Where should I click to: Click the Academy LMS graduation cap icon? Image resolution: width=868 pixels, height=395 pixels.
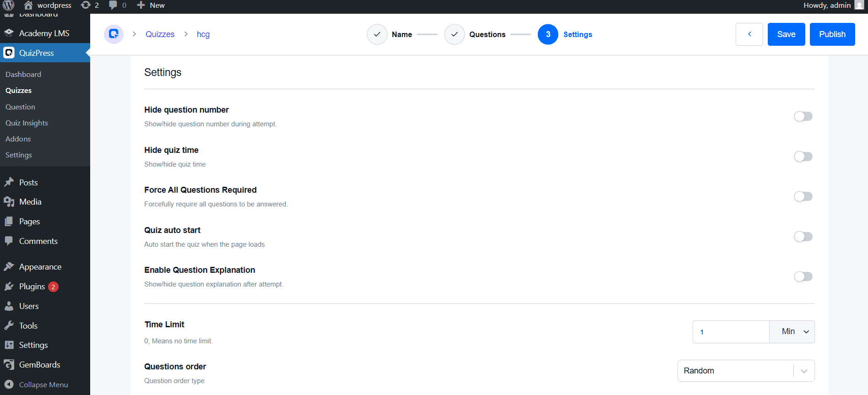[x=9, y=33]
